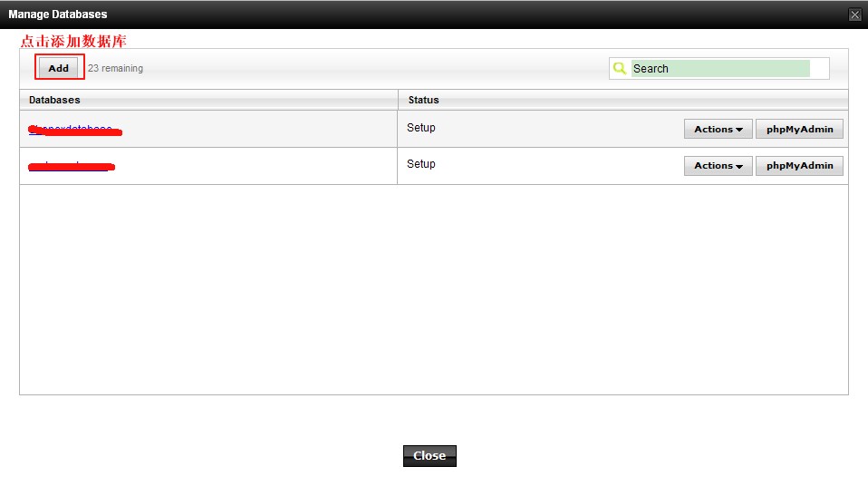This screenshot has width=868, height=486.
Task: Open the second redacted database link
Action: tap(72, 166)
